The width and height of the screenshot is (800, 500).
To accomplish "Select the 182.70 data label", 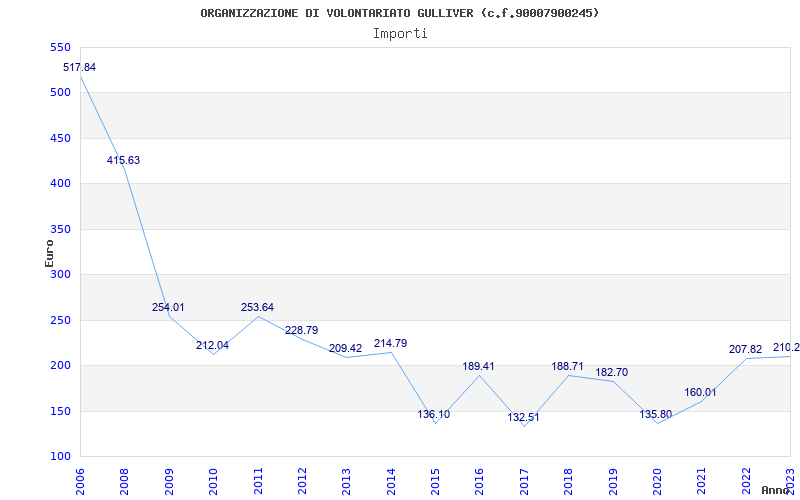I will [612, 372].
